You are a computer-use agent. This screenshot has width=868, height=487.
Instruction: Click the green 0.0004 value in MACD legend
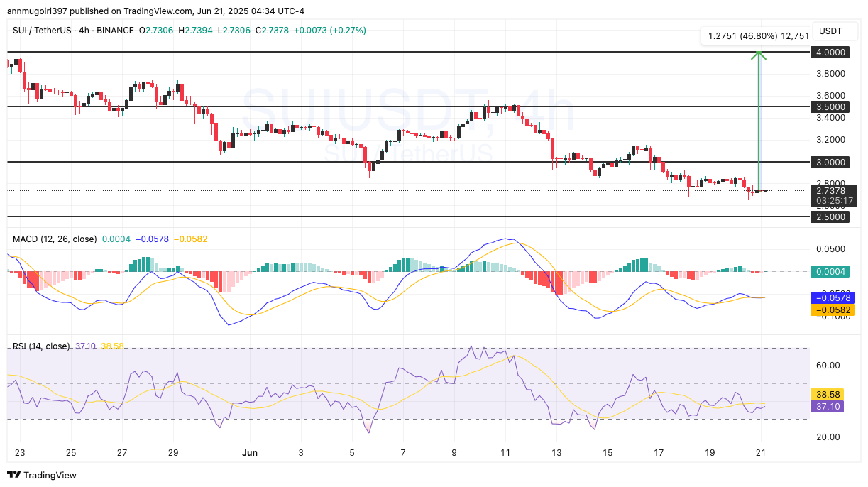click(116, 239)
